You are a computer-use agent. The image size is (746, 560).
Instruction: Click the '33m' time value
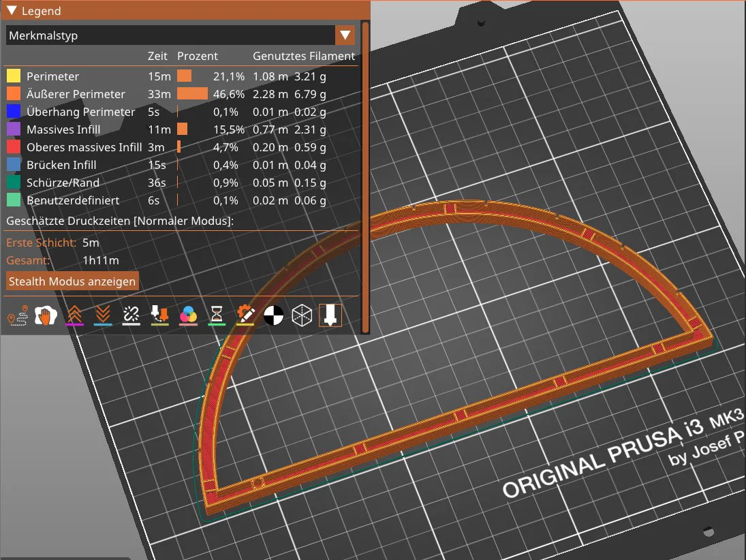159,94
